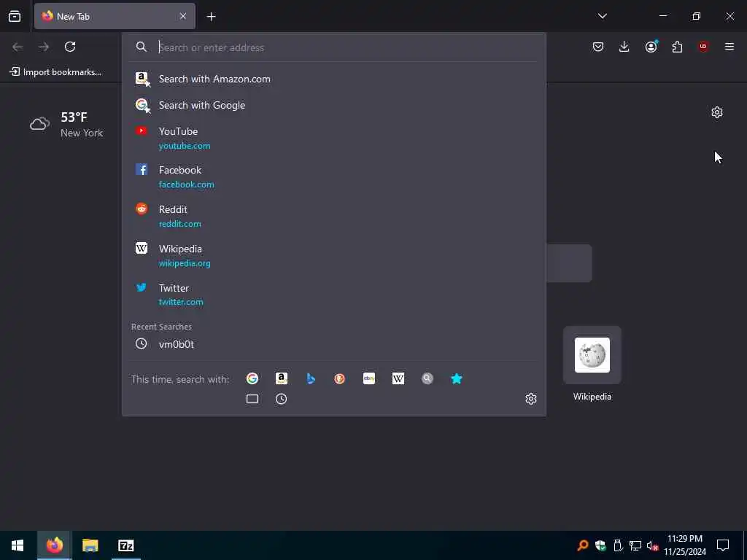Choose Search with Google suggestion
The width and height of the screenshot is (747, 560).
pos(333,105)
